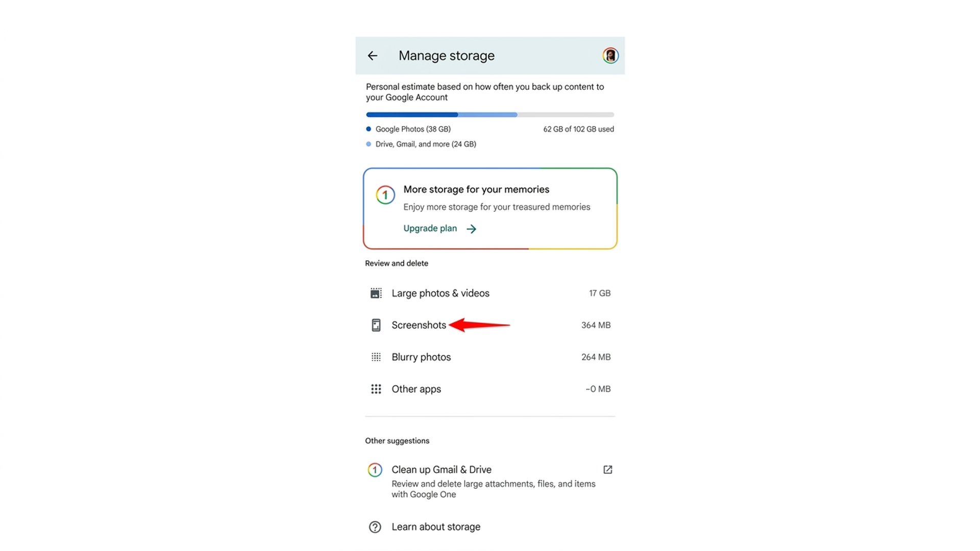This screenshot has width=980, height=551.
Task: Click the ~0 MB size value
Action: pos(598,389)
